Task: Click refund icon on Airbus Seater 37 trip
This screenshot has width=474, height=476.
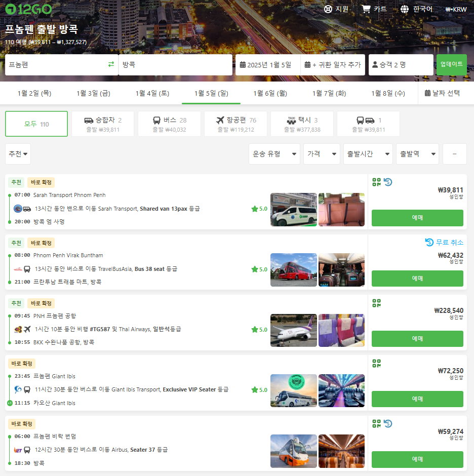Action: pyautogui.click(x=388, y=423)
